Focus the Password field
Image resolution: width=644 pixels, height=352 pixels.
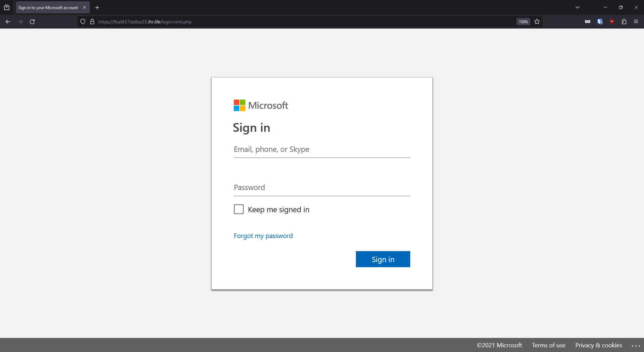click(x=322, y=188)
